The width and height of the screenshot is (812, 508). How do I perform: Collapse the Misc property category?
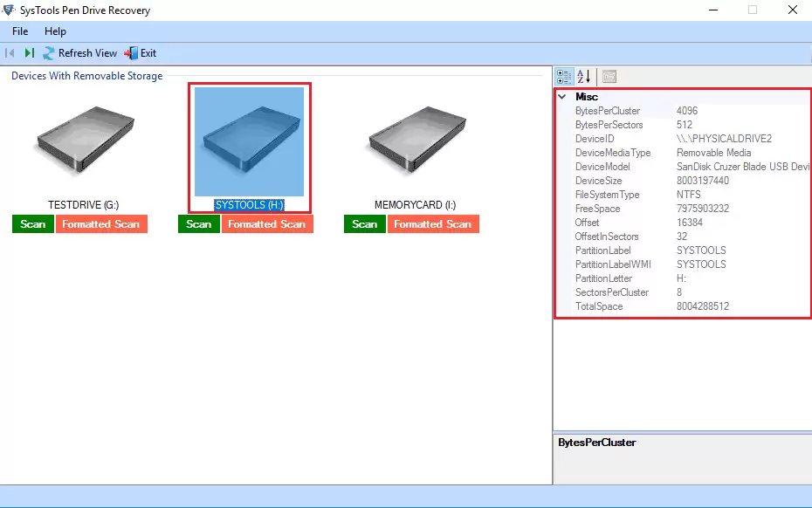[x=563, y=97]
